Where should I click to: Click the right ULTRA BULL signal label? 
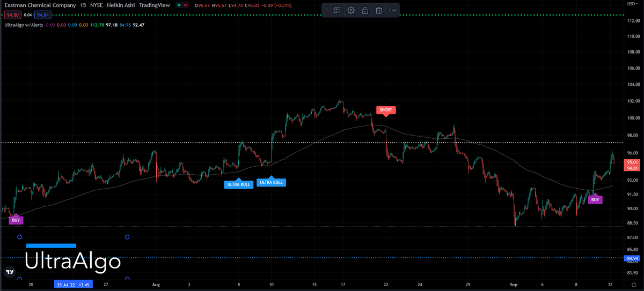[x=271, y=182]
